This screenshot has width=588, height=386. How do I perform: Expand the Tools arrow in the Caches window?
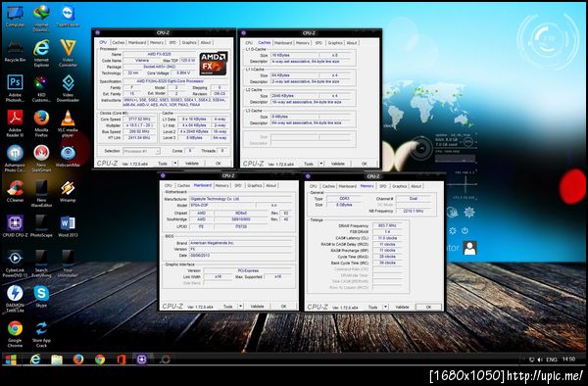321,164
